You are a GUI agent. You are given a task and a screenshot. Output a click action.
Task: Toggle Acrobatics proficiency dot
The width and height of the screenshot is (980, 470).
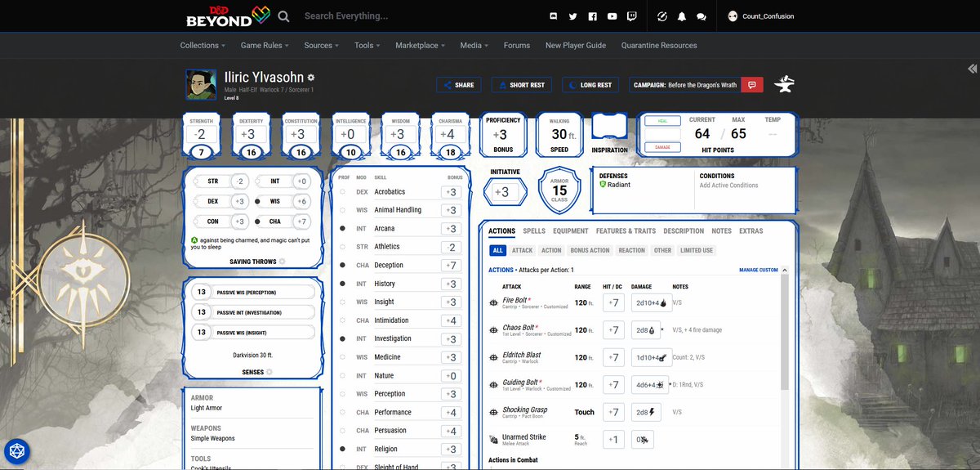(342, 191)
